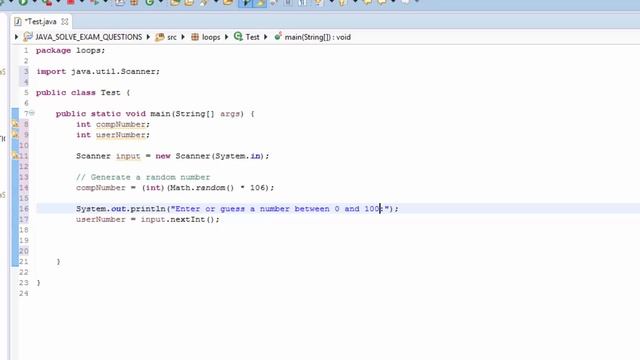Select main(String[]) : void breadcrumb
This screenshot has width=640, height=360.
click(313, 37)
